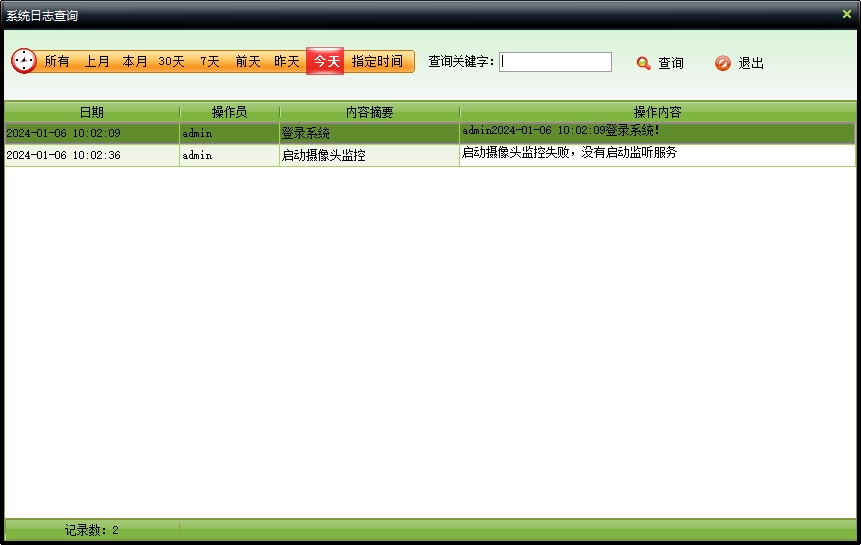The height and width of the screenshot is (545, 861).
Task: Show logs from the last 7天
Action: tap(209, 62)
